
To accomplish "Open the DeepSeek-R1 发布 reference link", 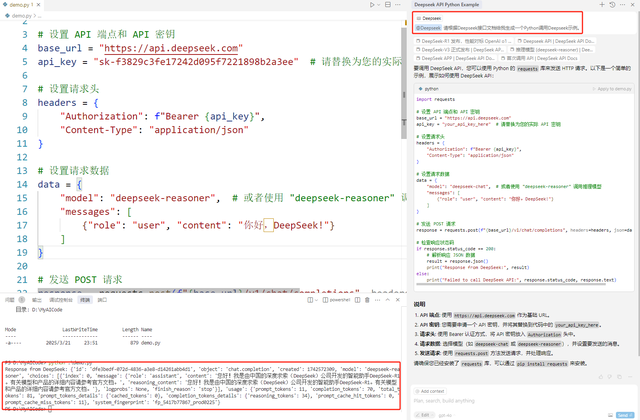I will tap(463, 41).
